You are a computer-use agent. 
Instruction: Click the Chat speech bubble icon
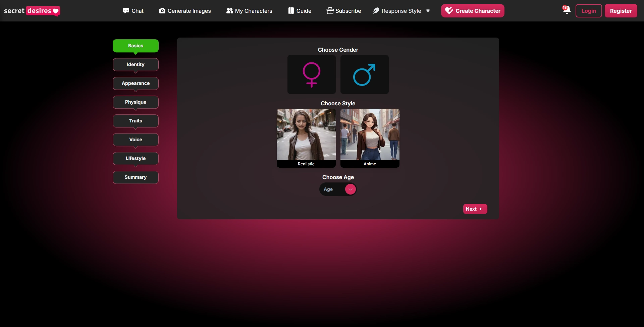pos(126,11)
